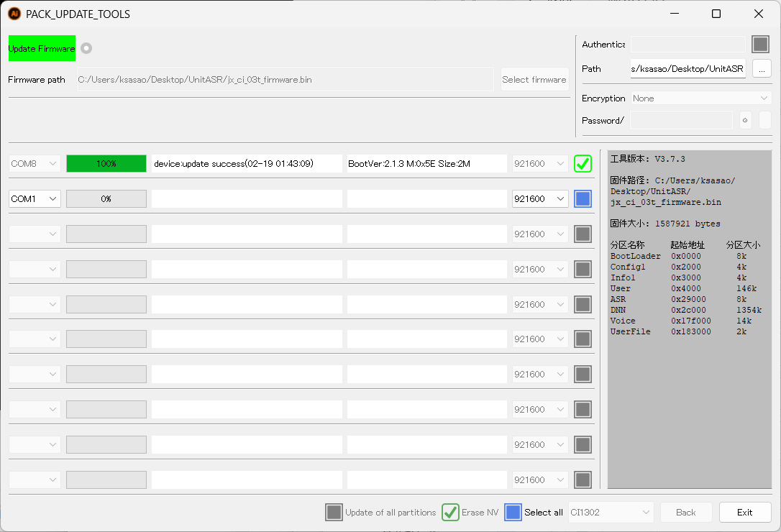Click the Exit button

pos(744,512)
